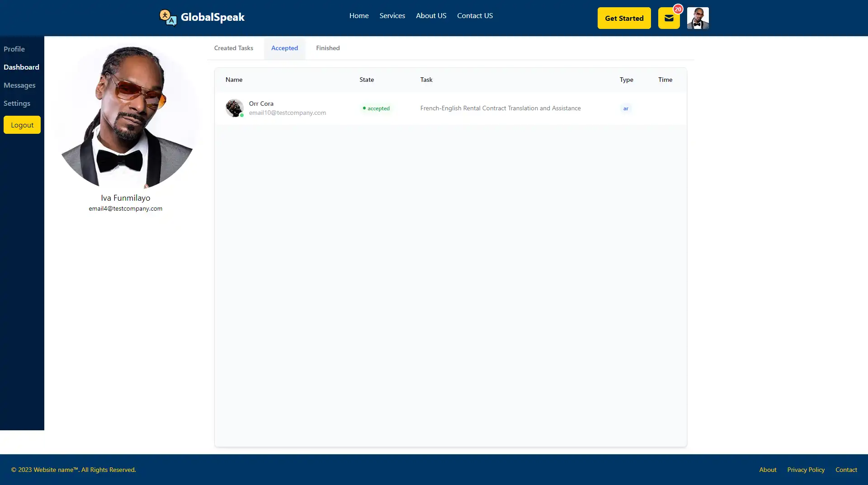Open the envelope messages icon
This screenshot has width=868, height=485.
pos(669,18)
